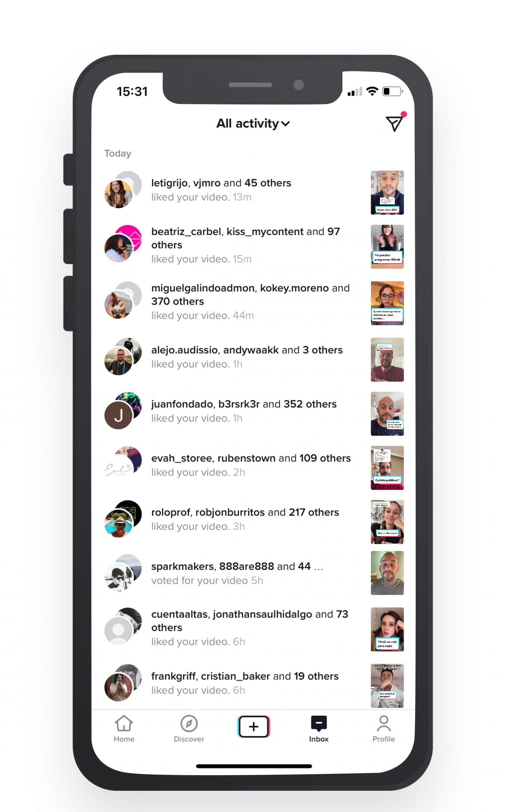Open the evah_storee profile picture

[x=118, y=469]
